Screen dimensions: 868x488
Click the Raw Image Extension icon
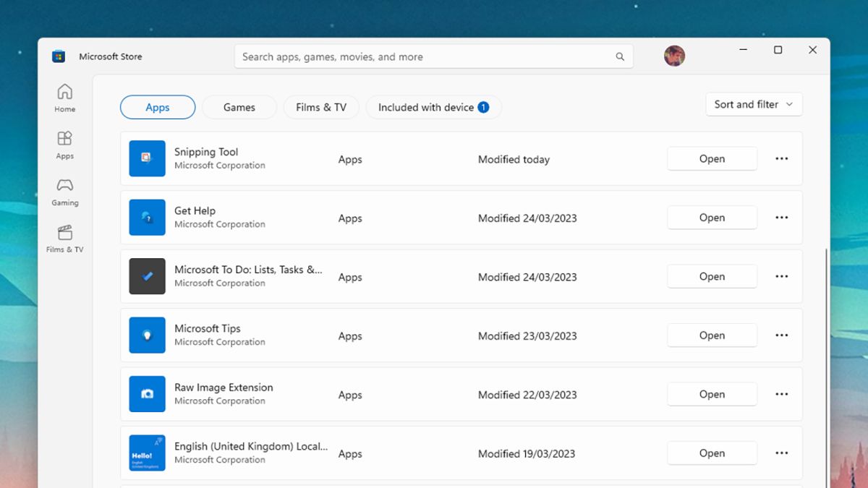[x=147, y=394]
